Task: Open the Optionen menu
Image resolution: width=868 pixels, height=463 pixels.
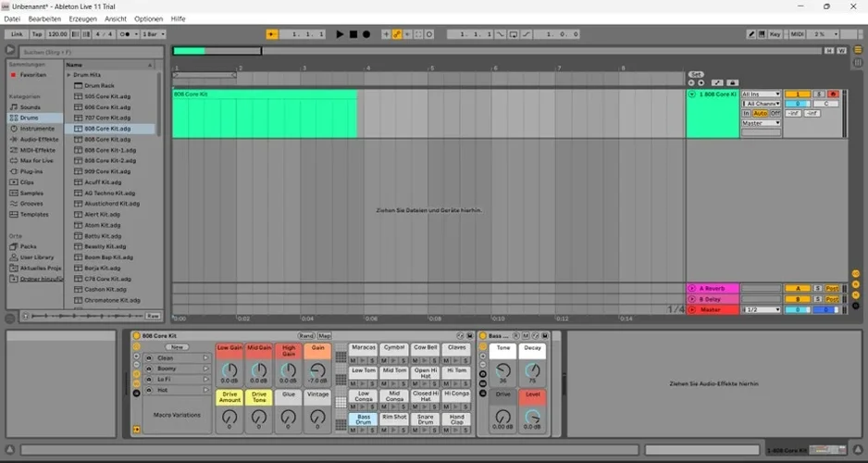Action: [148, 19]
